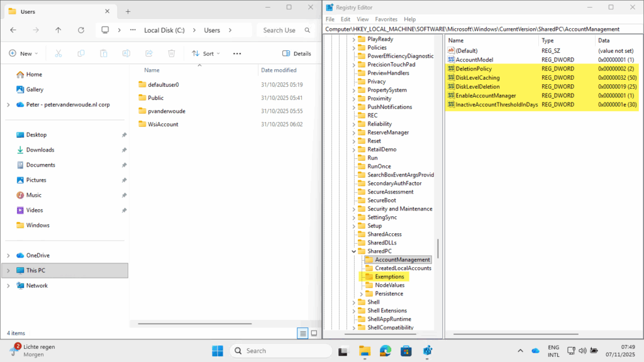Image resolution: width=644 pixels, height=362 pixels.
Task: Go up one folder level with the up arrow
Action: (x=58, y=30)
